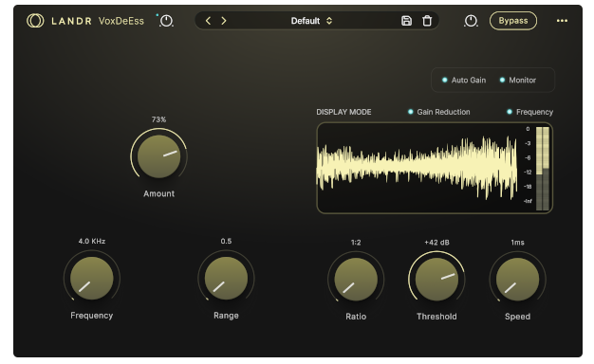Go to the previous preset arrow

pos(208,21)
